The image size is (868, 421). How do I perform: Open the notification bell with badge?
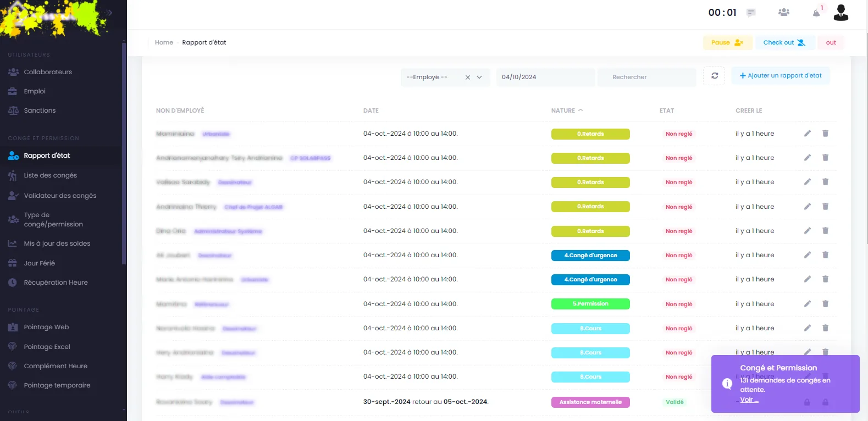(817, 12)
